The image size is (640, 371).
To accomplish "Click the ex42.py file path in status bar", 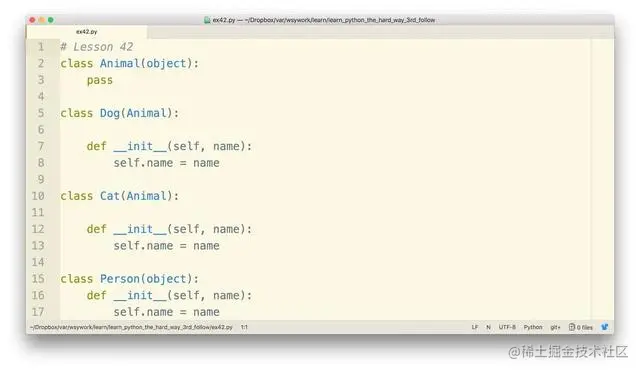I will (131, 327).
